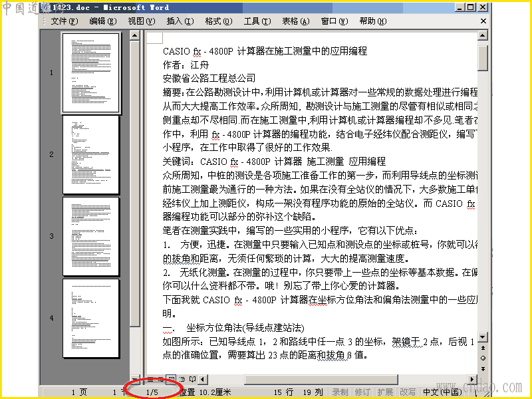The image size is (532, 399).
Task: Click 位置 10.2厘米 in status bar
Action: 206,392
